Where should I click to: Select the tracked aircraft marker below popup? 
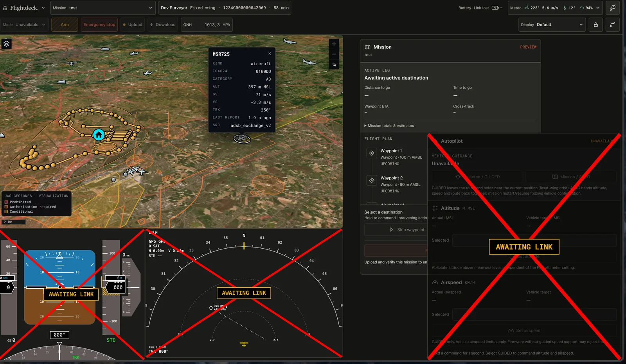point(242,138)
